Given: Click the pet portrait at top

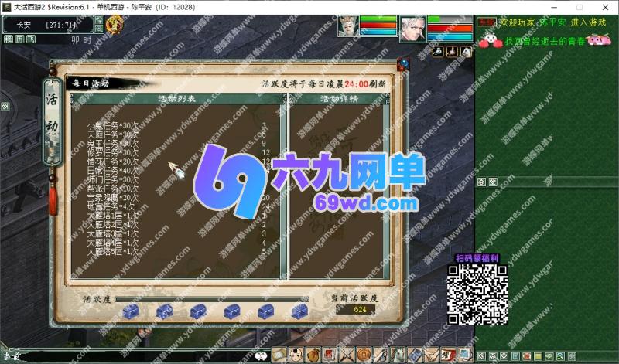Looking at the screenshot, I should (x=349, y=26).
